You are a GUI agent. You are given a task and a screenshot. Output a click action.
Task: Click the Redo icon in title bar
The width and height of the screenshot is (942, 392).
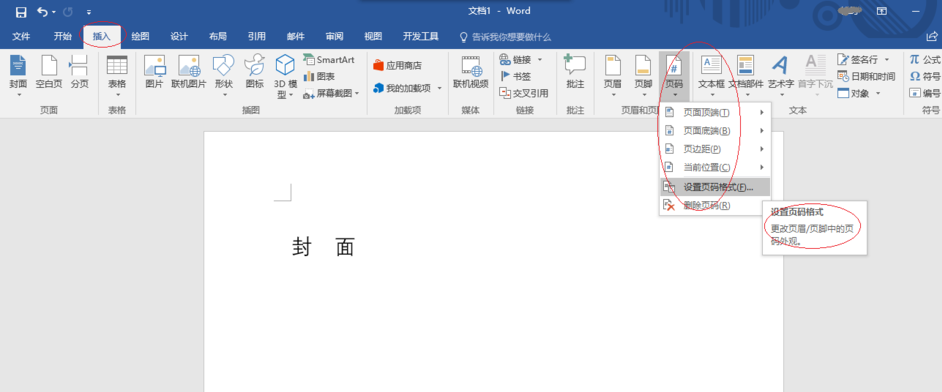(x=67, y=12)
